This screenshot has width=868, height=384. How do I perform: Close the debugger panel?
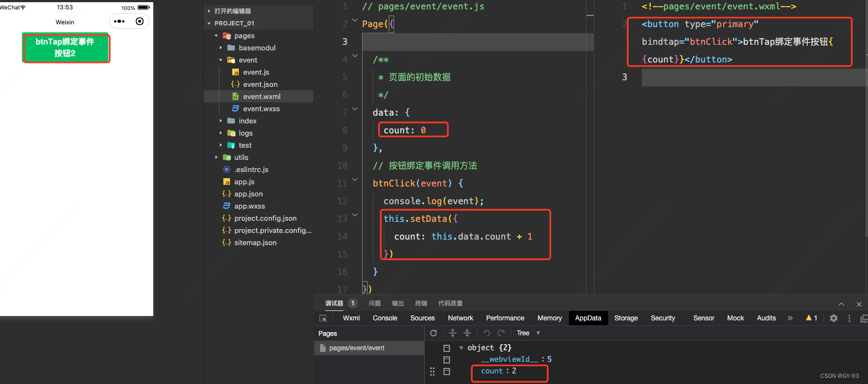tap(859, 304)
